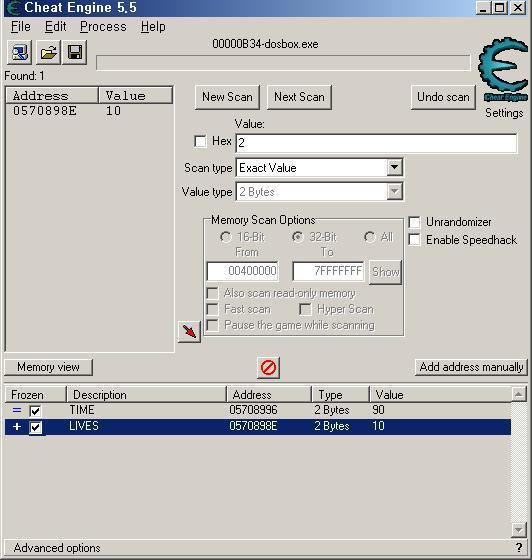Click the From address field
Screen dimensions: 532x560
point(243,271)
